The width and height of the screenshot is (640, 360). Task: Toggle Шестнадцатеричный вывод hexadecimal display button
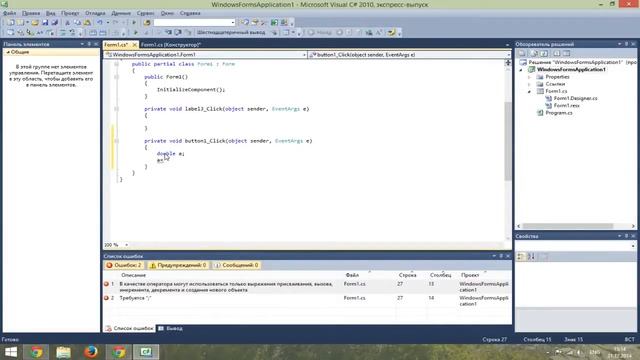pos(231,32)
